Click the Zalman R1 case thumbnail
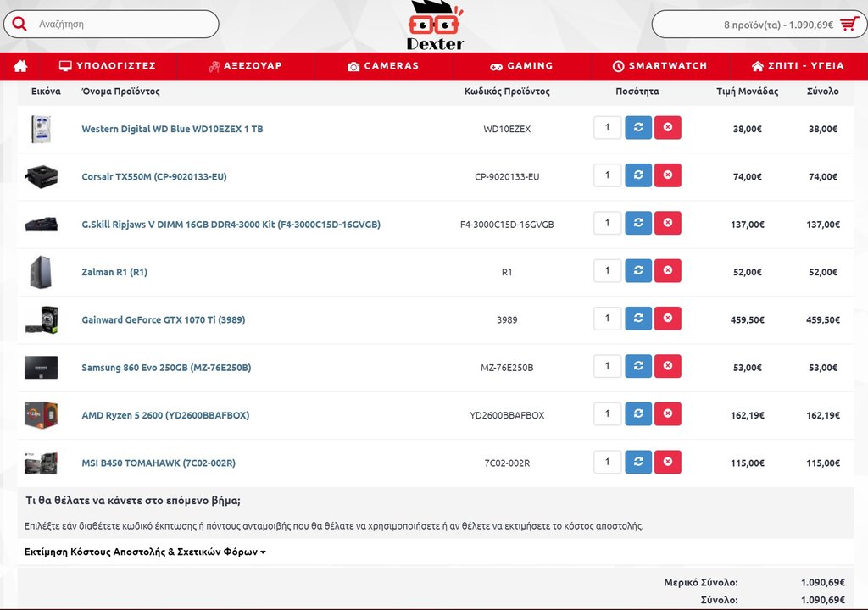 tap(41, 272)
